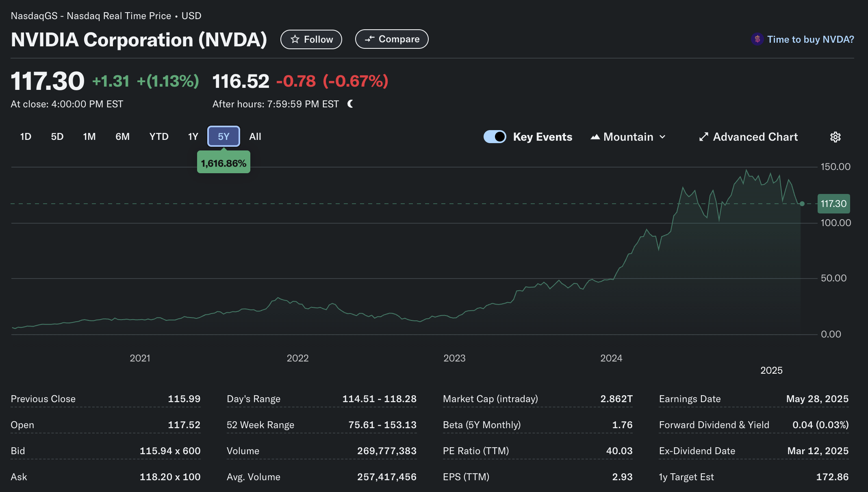868x492 pixels.
Task: Show the All time range
Action: pos(255,137)
